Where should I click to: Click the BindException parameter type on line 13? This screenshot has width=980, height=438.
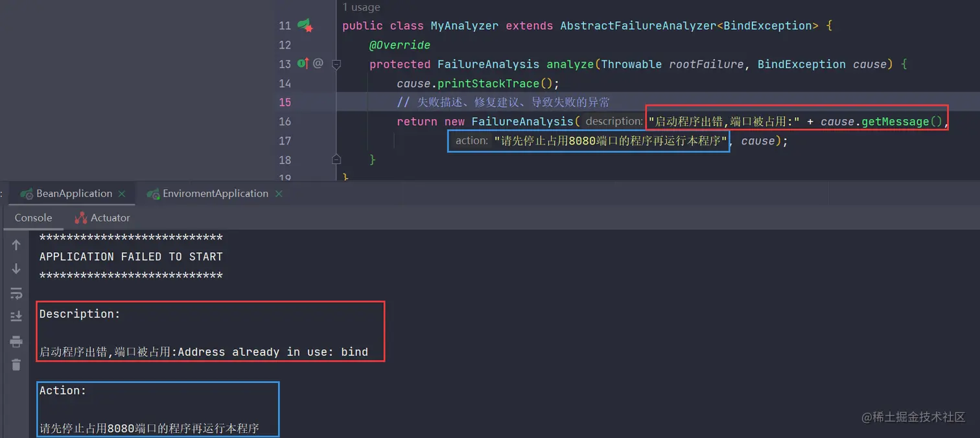pyautogui.click(x=802, y=64)
